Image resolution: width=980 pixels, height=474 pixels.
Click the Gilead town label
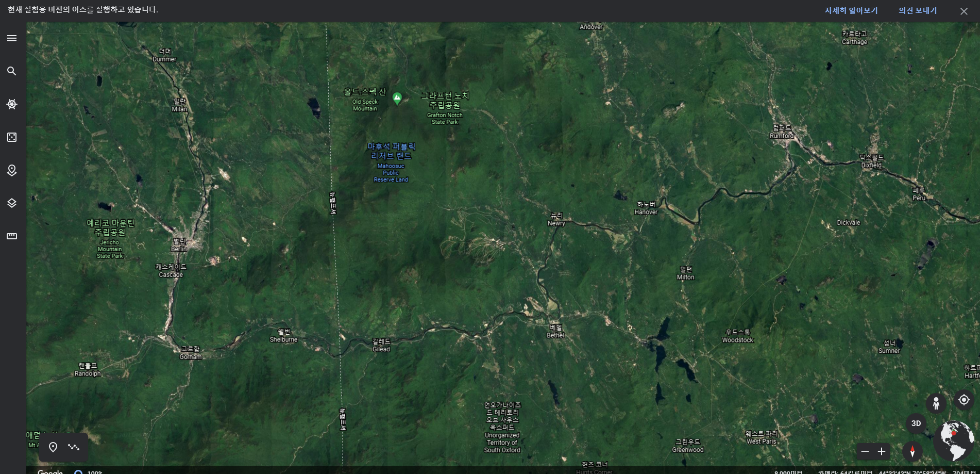click(381, 346)
